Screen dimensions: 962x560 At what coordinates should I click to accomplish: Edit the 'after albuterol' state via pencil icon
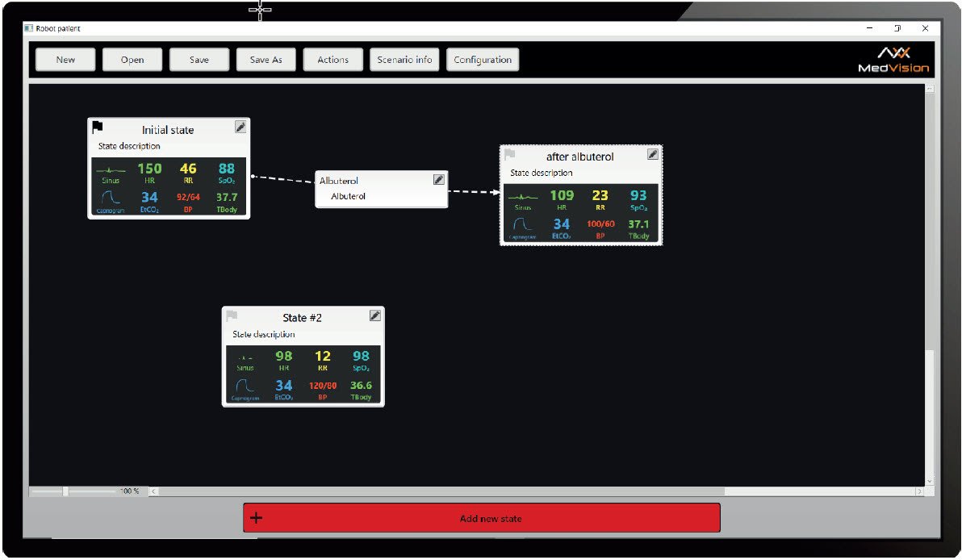tap(653, 154)
